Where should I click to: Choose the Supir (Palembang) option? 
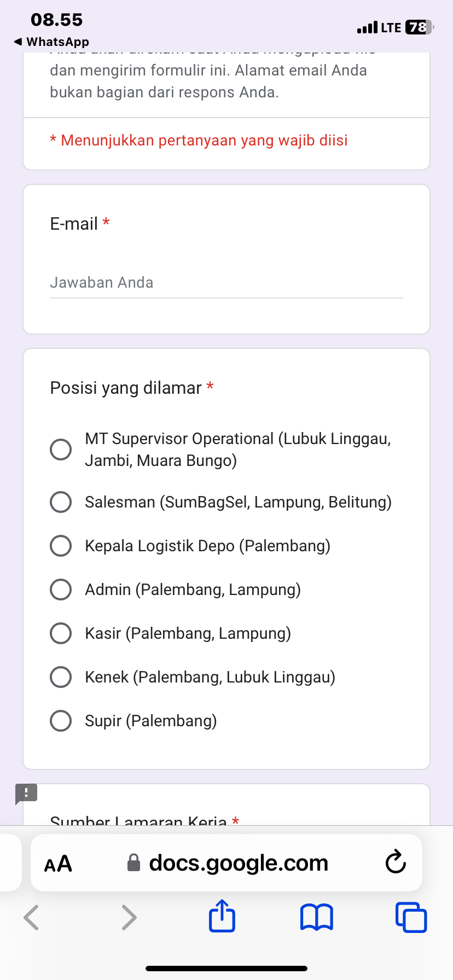click(x=61, y=721)
